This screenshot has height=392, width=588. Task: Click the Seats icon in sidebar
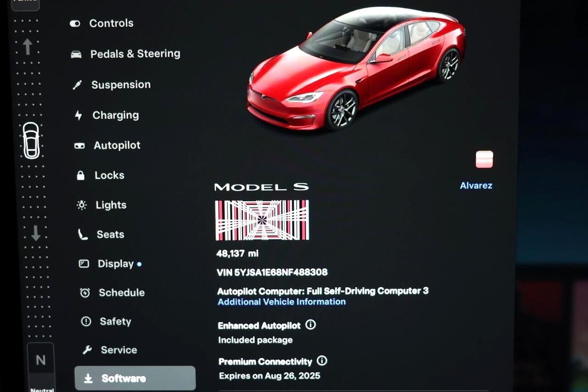coord(83,235)
